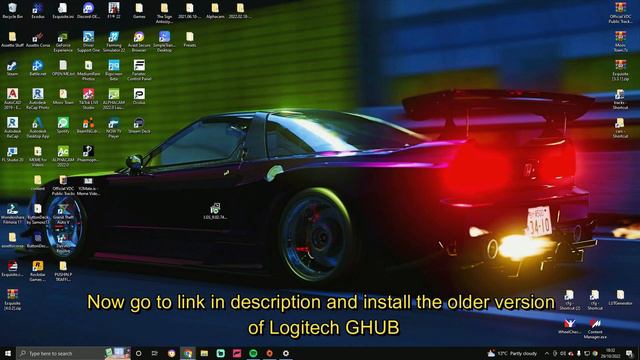Screen dimensions: 640x360
Task: Open the LUTGenerator folder icon
Action: [x=620, y=298]
